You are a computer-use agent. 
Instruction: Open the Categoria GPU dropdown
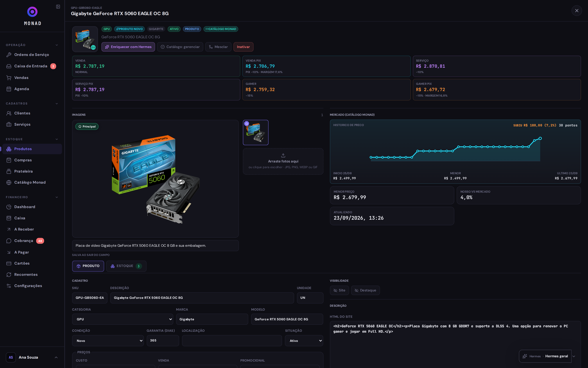[122, 319]
